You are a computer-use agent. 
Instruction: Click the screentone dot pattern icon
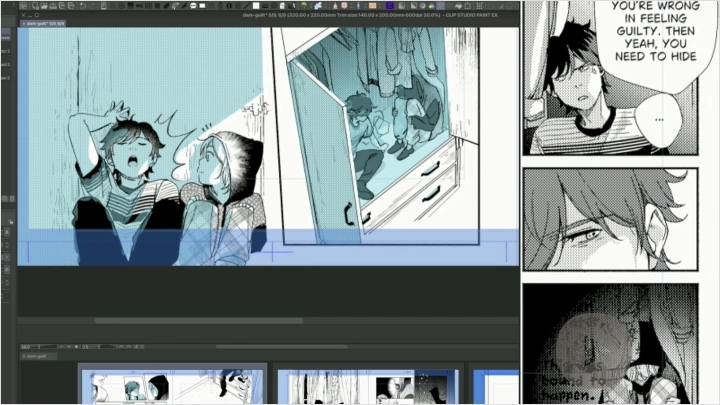[x=441, y=6]
